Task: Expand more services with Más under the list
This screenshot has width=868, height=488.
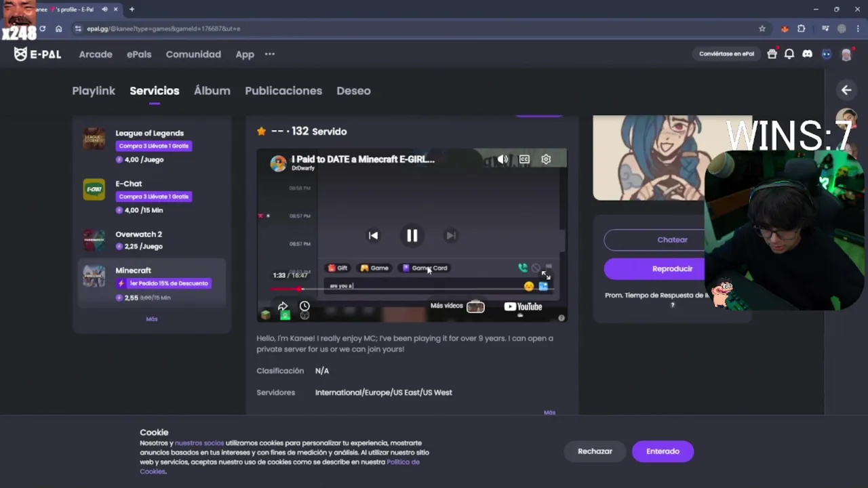Action: pyautogui.click(x=152, y=319)
